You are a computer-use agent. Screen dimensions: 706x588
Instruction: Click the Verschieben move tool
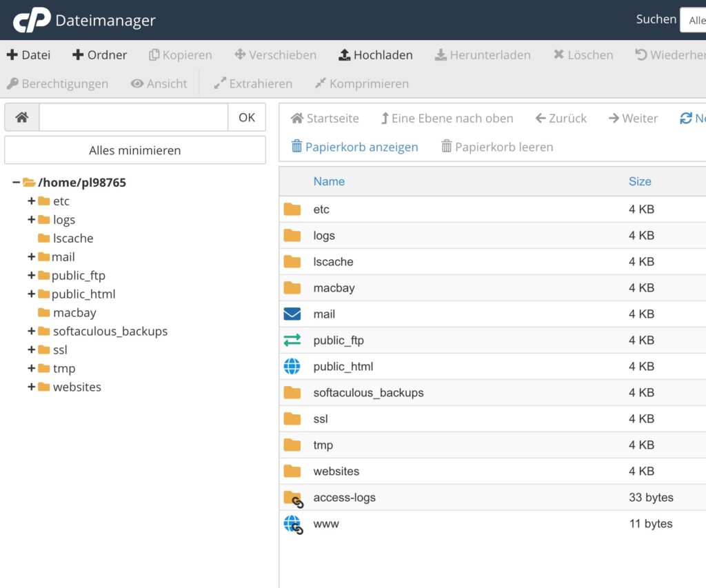[275, 55]
